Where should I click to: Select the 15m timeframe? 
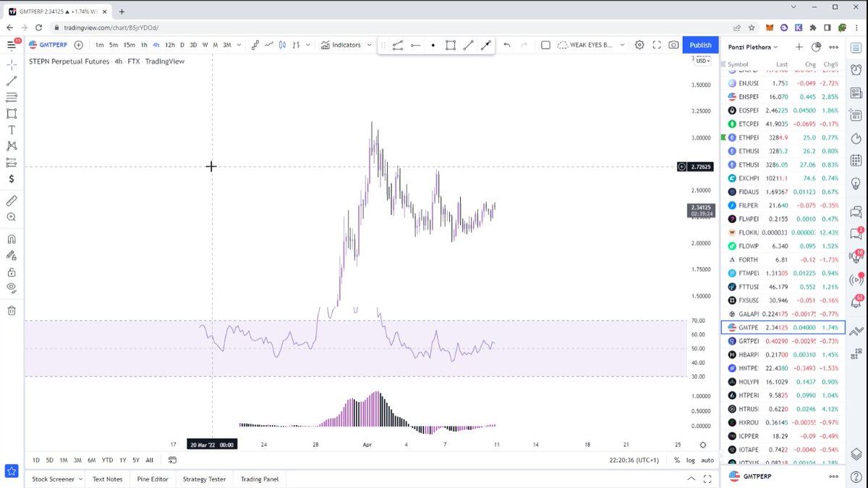tap(128, 45)
